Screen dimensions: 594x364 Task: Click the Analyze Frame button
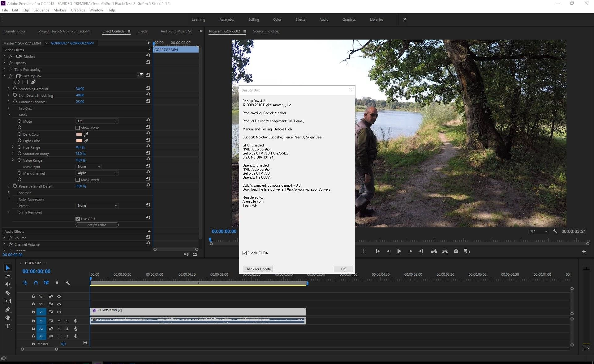(97, 225)
